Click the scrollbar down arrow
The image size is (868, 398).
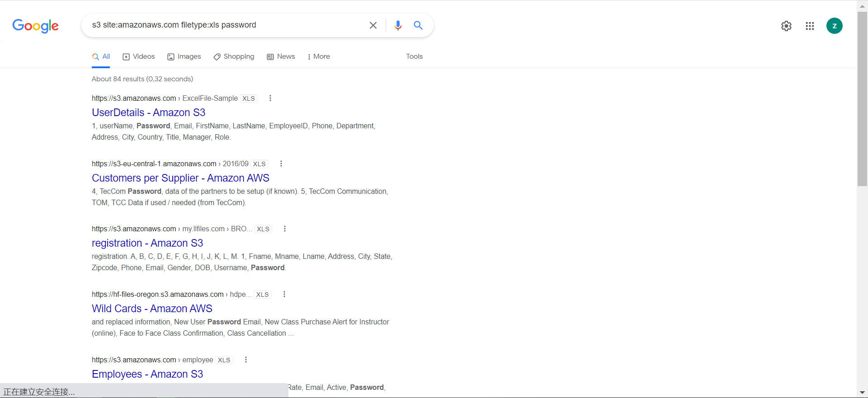coord(862,393)
